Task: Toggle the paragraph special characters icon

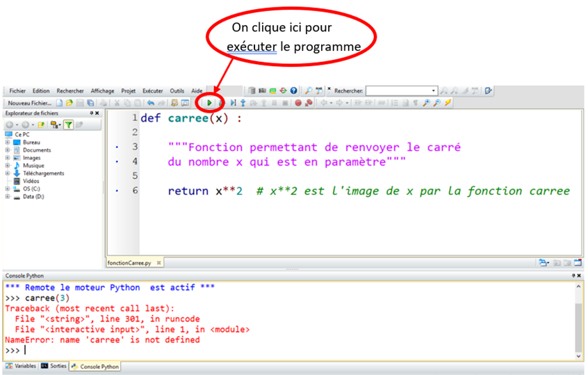Action: pos(416,103)
